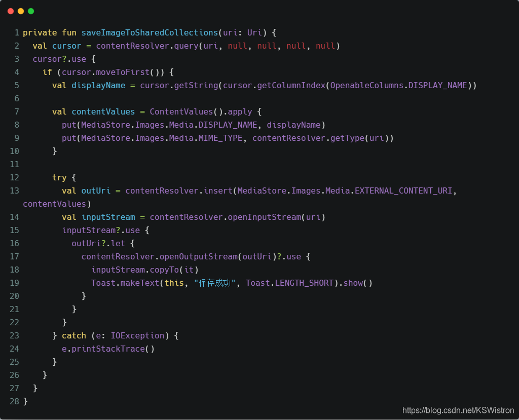519x420 pixels.
Task: Click line number 13
Action: click(14, 191)
